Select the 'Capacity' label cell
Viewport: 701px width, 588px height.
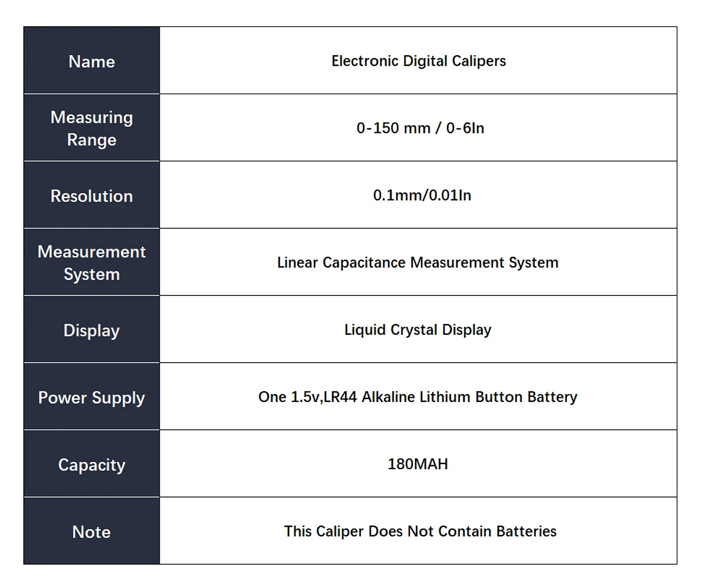(x=92, y=464)
